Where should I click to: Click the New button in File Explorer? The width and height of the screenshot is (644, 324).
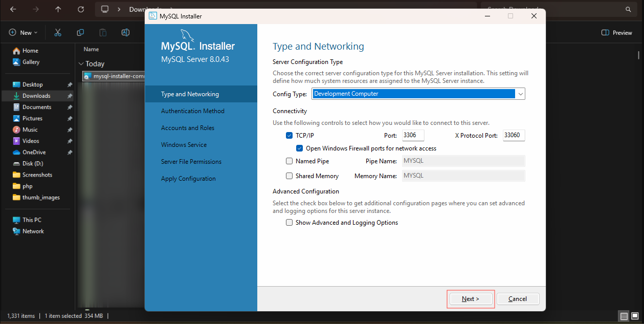pyautogui.click(x=23, y=32)
